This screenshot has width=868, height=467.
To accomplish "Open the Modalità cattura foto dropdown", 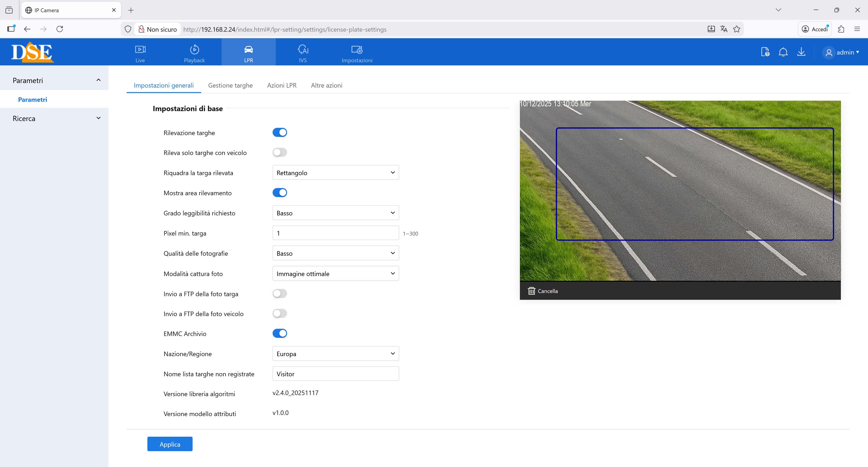I will click(335, 274).
